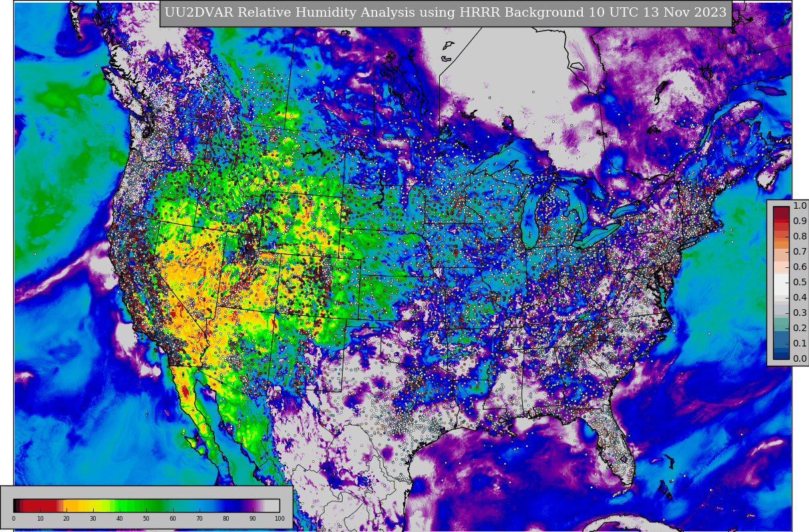Click the "70" label on the humidity colorbar
Image resolution: width=809 pixels, height=532 pixels.
[x=200, y=519]
